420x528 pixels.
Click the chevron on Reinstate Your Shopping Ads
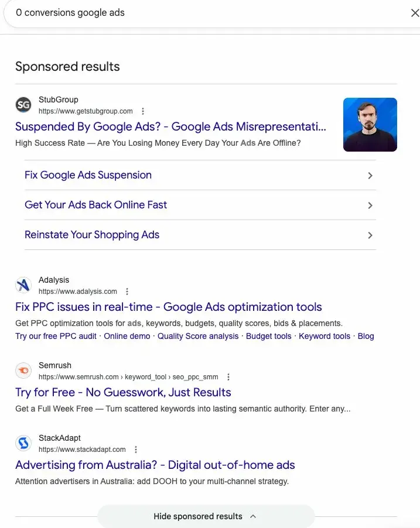pyautogui.click(x=370, y=235)
